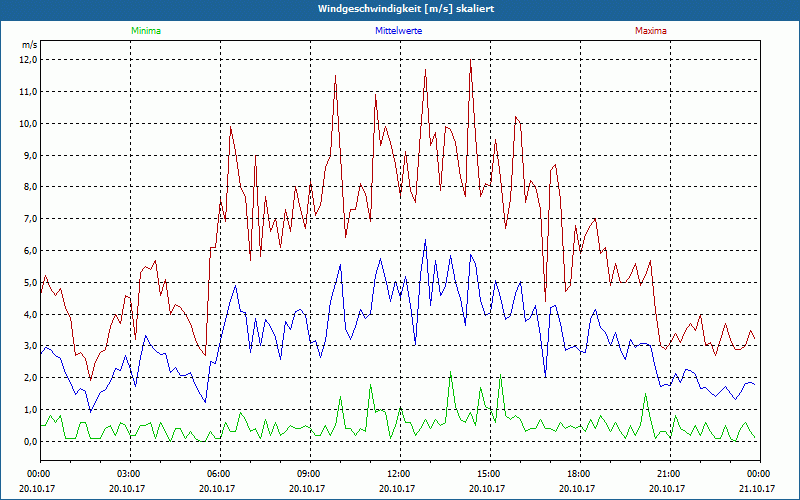Click the 8,0 y-axis label
Screen dimensions: 800x500
[31, 187]
